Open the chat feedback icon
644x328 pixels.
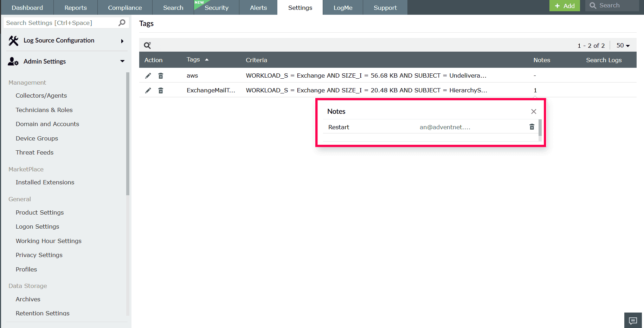tap(633, 321)
